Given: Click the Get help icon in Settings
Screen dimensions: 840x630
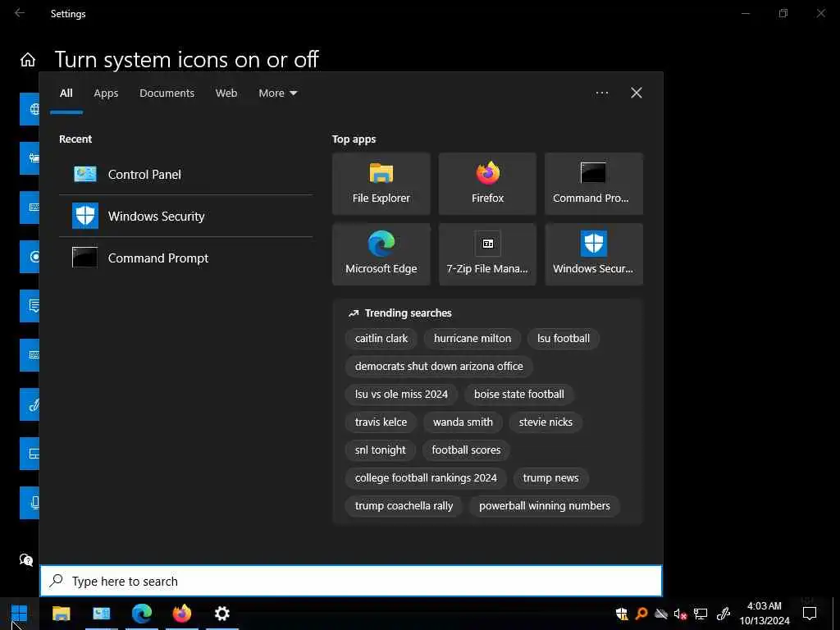Looking at the screenshot, I should click(26, 560).
